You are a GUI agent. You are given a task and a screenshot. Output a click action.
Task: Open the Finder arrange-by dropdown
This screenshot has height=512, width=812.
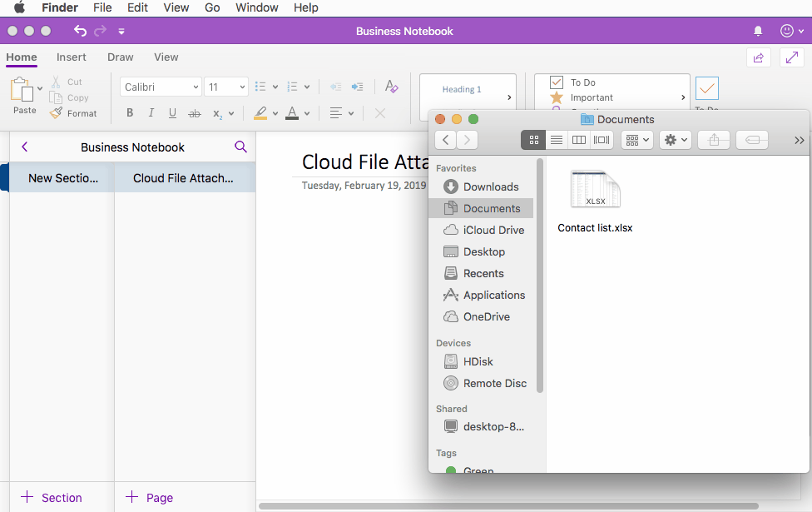tap(637, 140)
